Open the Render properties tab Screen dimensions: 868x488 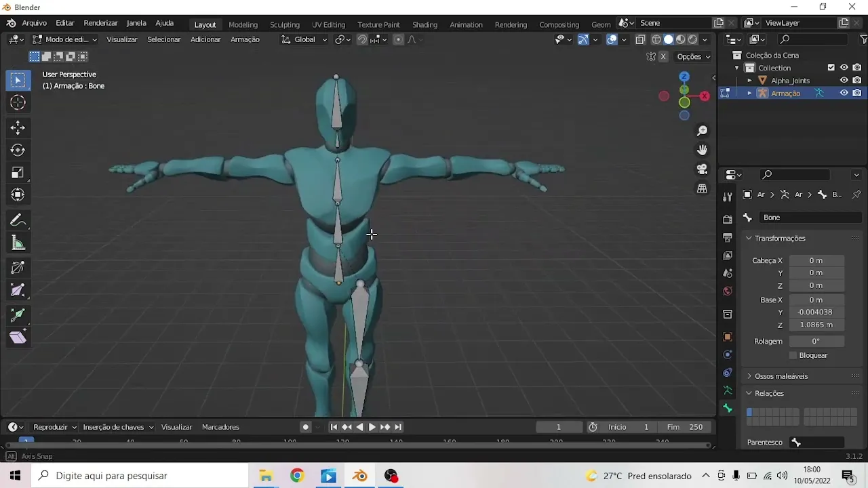(728, 219)
